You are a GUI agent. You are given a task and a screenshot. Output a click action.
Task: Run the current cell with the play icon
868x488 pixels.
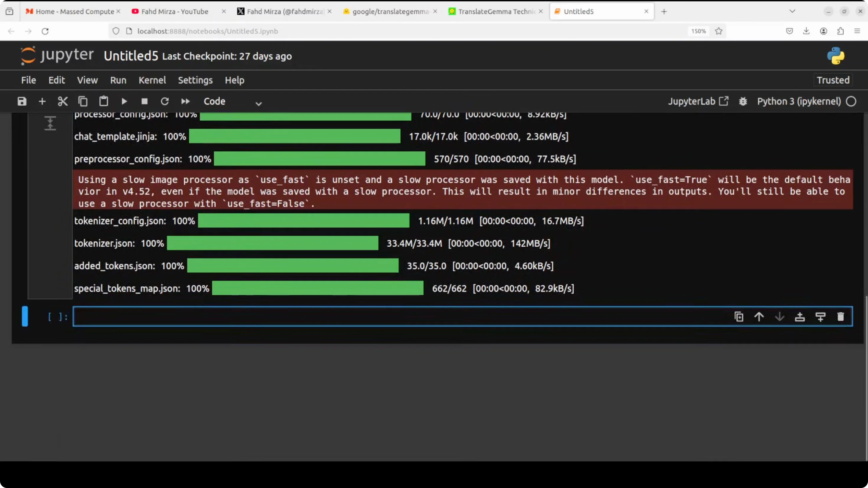[124, 101]
